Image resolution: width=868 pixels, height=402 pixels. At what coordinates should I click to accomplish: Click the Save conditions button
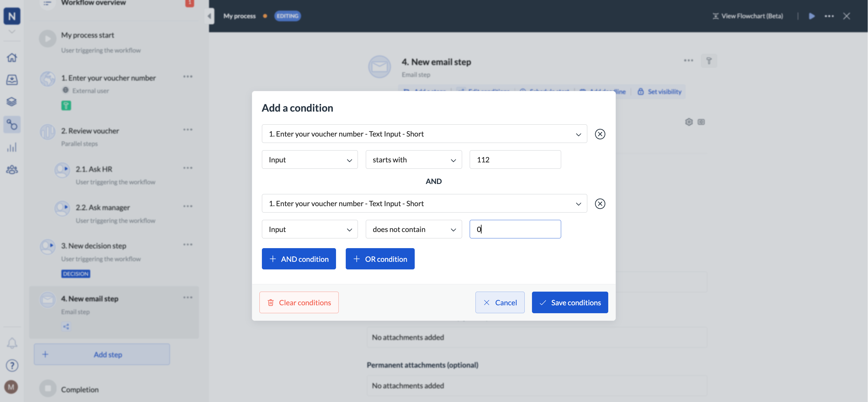pyautogui.click(x=570, y=303)
